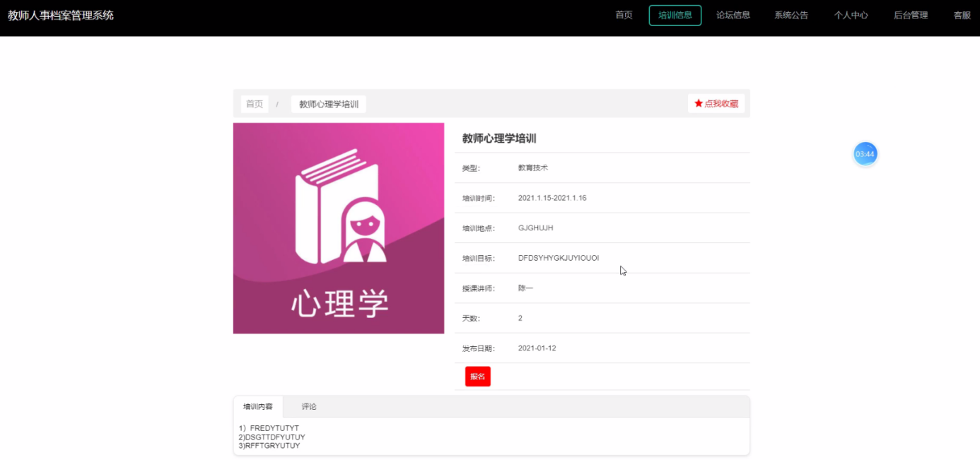Click the star icon to favorite training
This screenshot has width=980, height=460.
click(x=699, y=104)
